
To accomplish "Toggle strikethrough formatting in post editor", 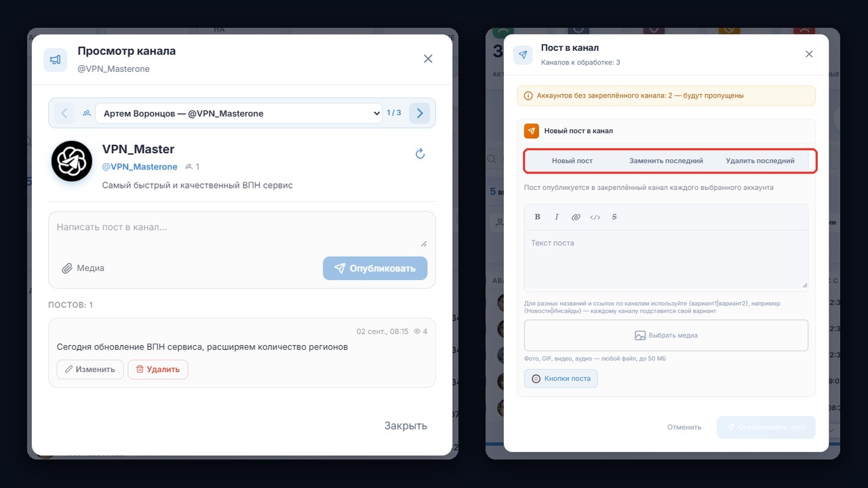I will pyautogui.click(x=614, y=217).
